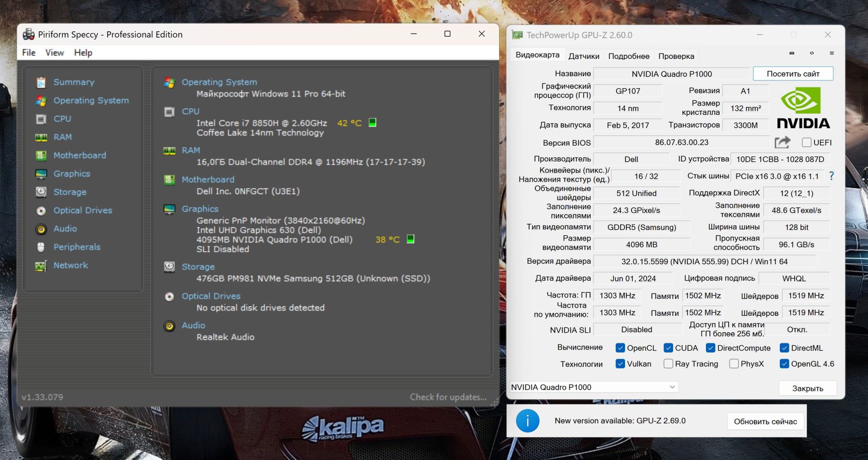Image resolution: width=868 pixels, height=460 pixels.
Task: Toggle the Vulkan checkbox
Action: point(621,364)
